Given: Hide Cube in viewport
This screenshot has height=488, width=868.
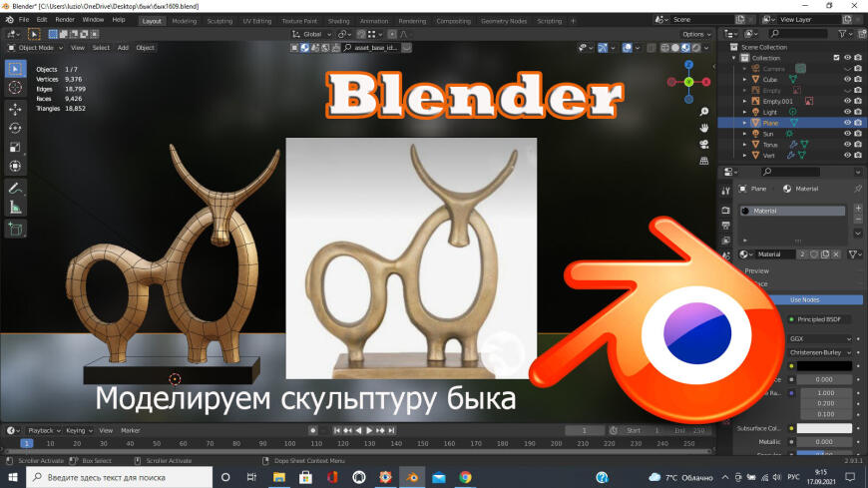Looking at the screenshot, I should [x=847, y=79].
